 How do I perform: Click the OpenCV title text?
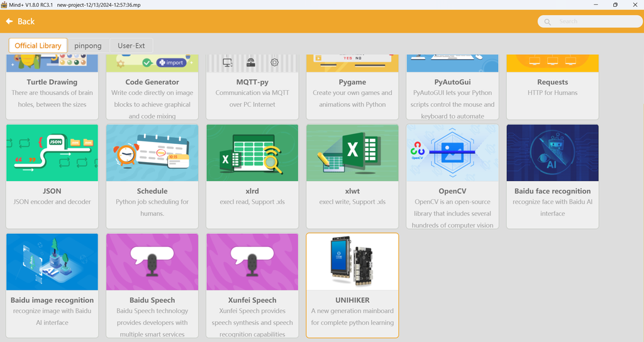pos(452,191)
